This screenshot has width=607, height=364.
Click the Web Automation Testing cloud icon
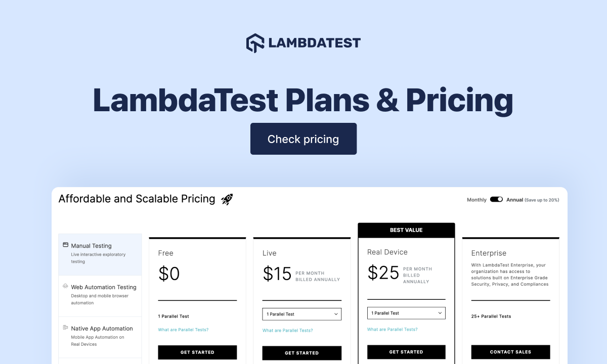pyautogui.click(x=65, y=286)
